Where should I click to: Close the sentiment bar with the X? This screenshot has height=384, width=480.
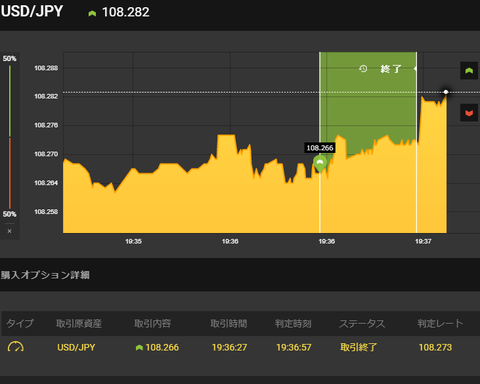tap(10, 231)
